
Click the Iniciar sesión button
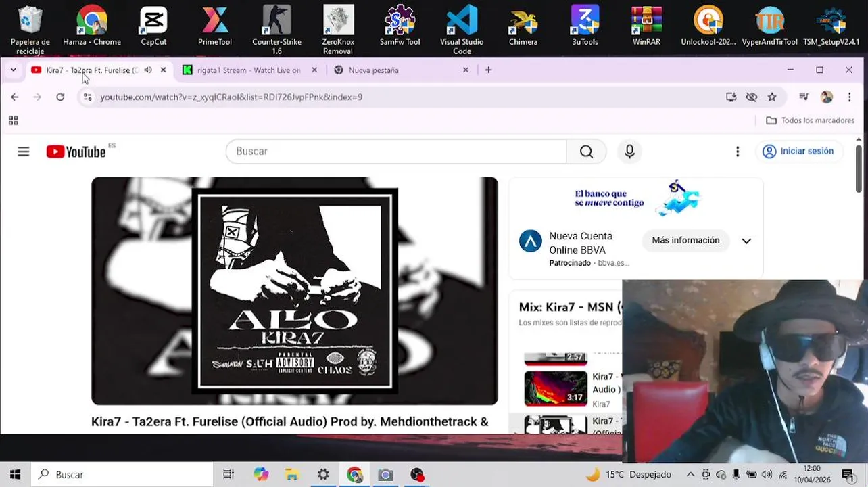[x=798, y=152]
